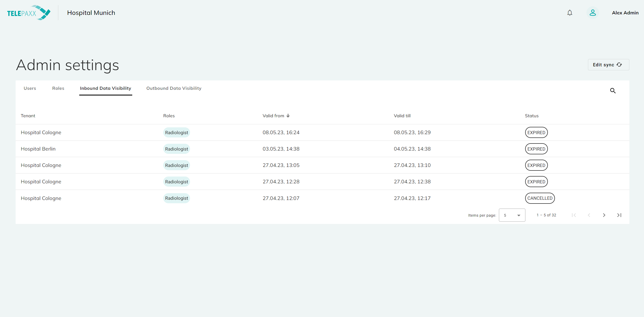Go to the previous page arrow
The image size is (644, 317).
[x=589, y=215]
